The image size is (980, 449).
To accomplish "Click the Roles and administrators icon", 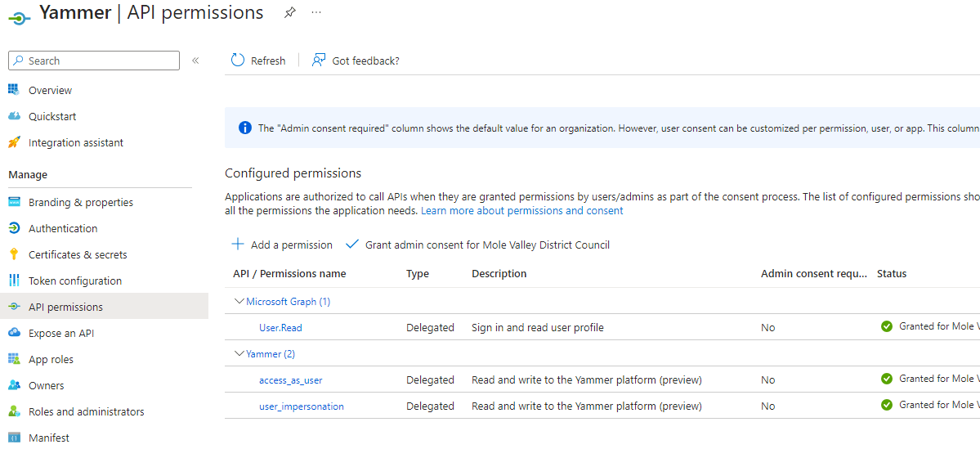I will click(14, 411).
